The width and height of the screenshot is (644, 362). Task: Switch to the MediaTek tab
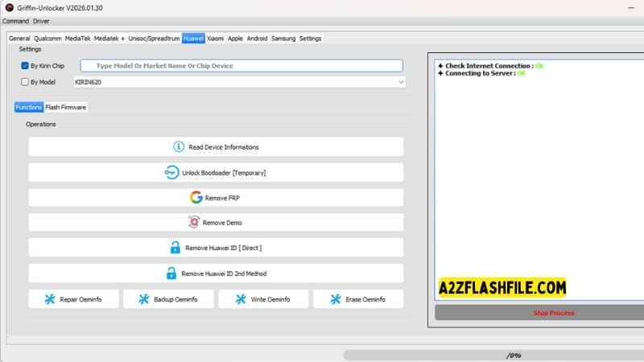pyautogui.click(x=77, y=38)
